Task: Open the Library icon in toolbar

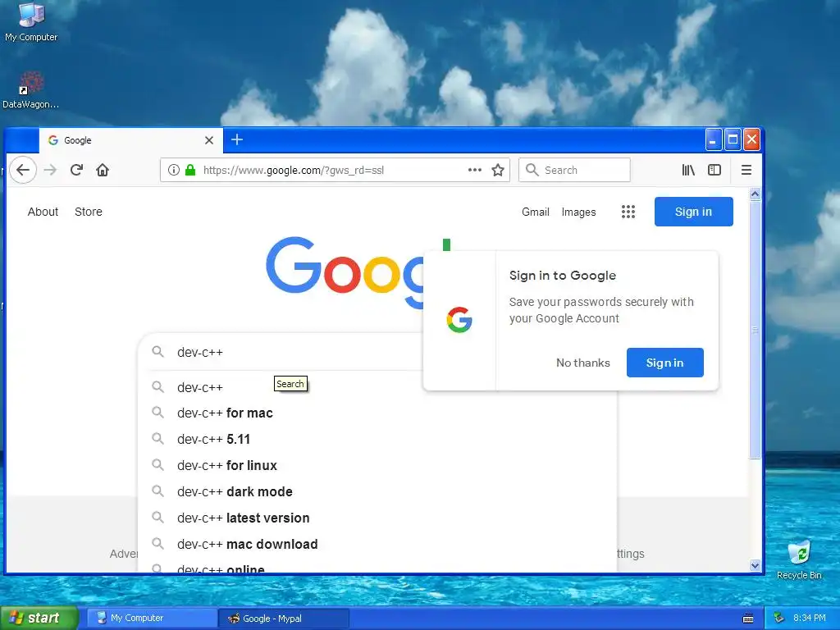Action: tap(688, 170)
